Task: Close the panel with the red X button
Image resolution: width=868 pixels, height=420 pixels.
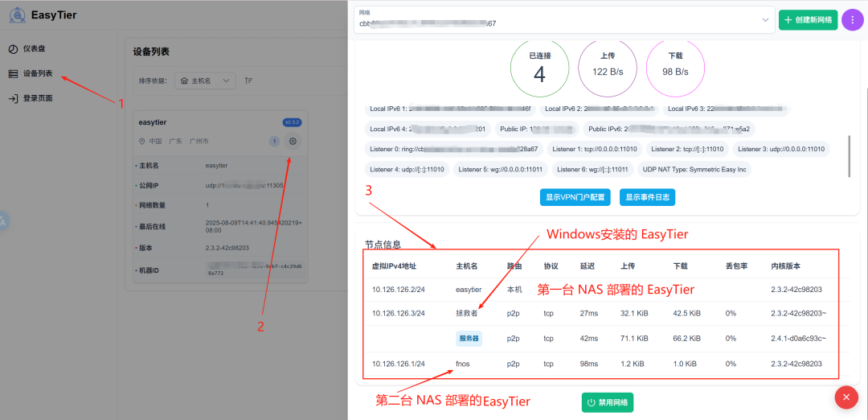Action: [846, 397]
